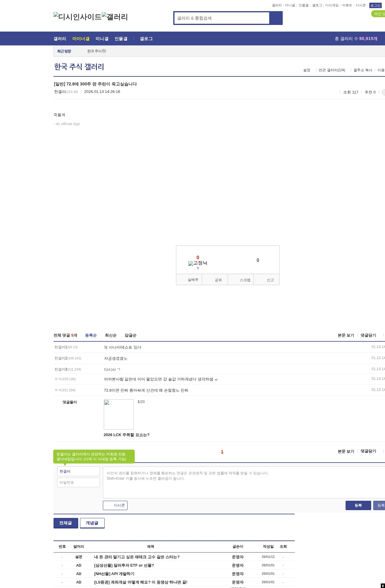385x588 pixels.
Task: Switch to the 전체글 tab
Action: (x=66, y=523)
